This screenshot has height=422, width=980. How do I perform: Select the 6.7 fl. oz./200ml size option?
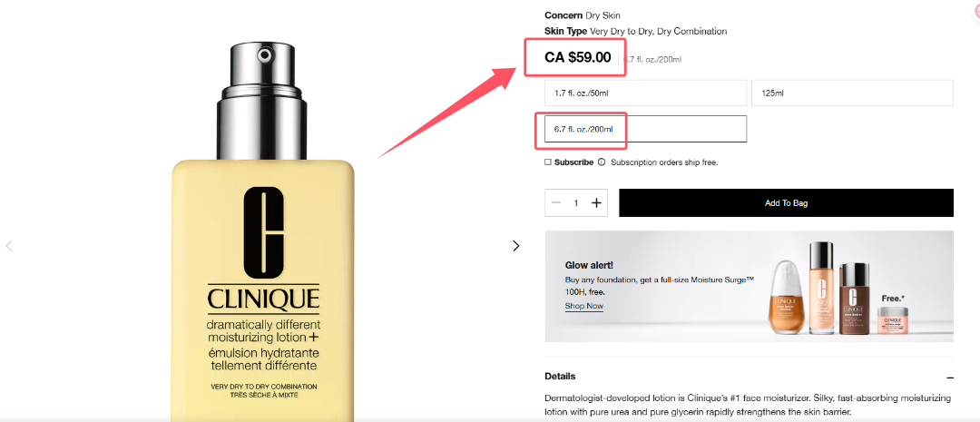646,129
